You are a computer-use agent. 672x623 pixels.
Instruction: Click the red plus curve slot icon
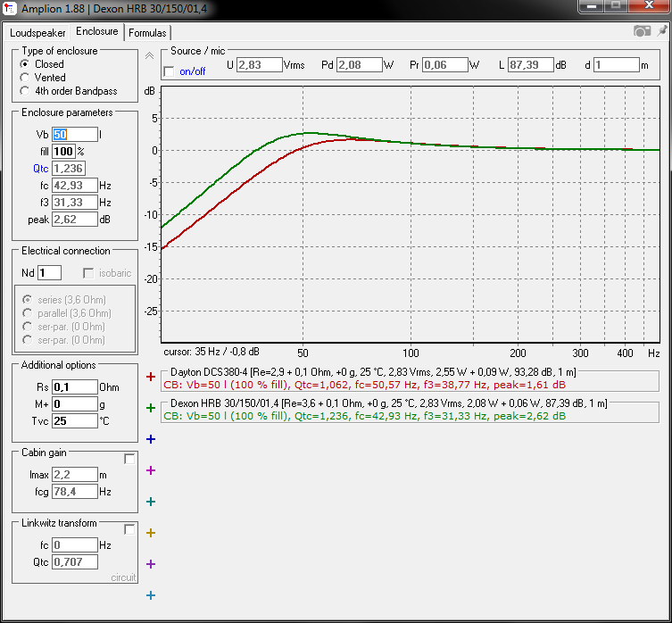pos(151,377)
